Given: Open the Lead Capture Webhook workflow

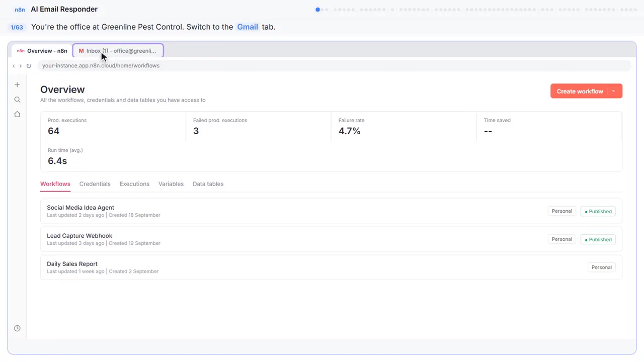Looking at the screenshot, I should click(331, 239).
